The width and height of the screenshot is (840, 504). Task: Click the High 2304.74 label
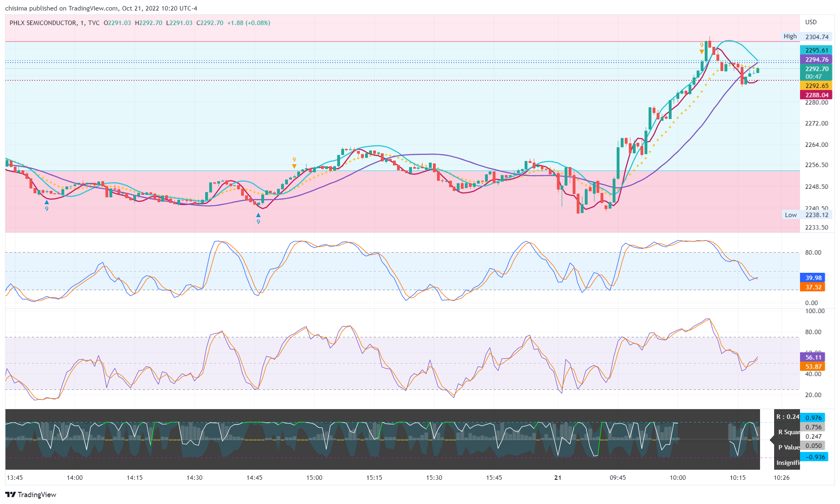point(806,37)
